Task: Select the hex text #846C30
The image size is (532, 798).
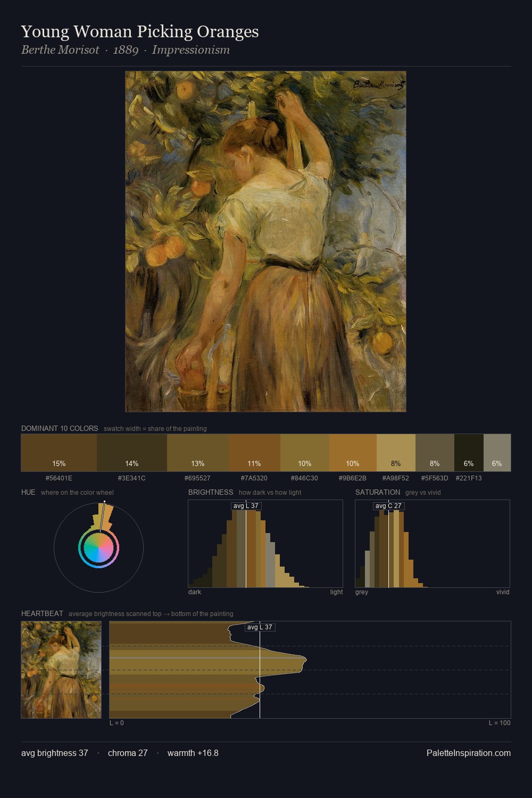Action: click(x=305, y=478)
